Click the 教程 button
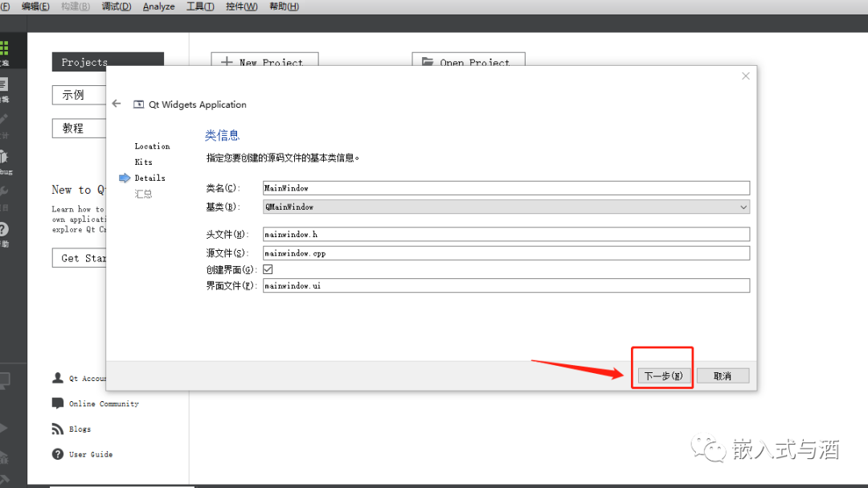 (x=79, y=128)
